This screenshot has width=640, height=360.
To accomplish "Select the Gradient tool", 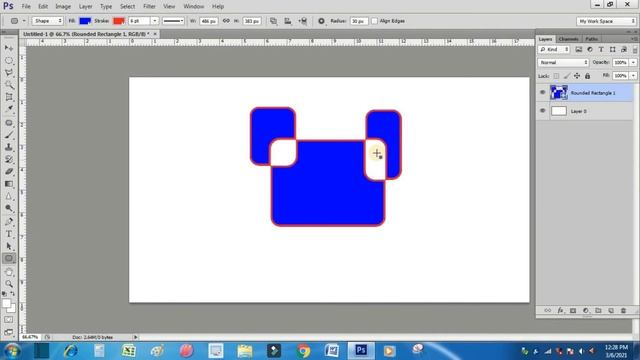I will [x=9, y=184].
